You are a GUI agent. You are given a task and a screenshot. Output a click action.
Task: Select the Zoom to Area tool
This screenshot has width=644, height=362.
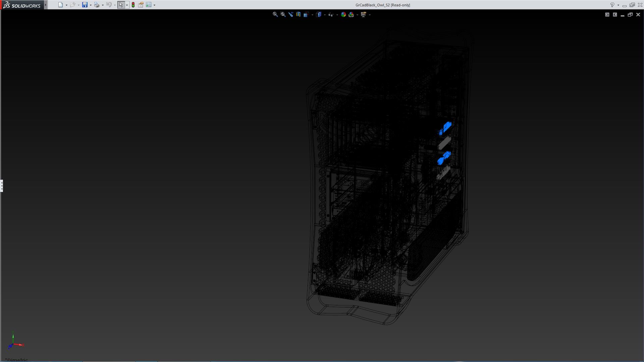coord(283,14)
